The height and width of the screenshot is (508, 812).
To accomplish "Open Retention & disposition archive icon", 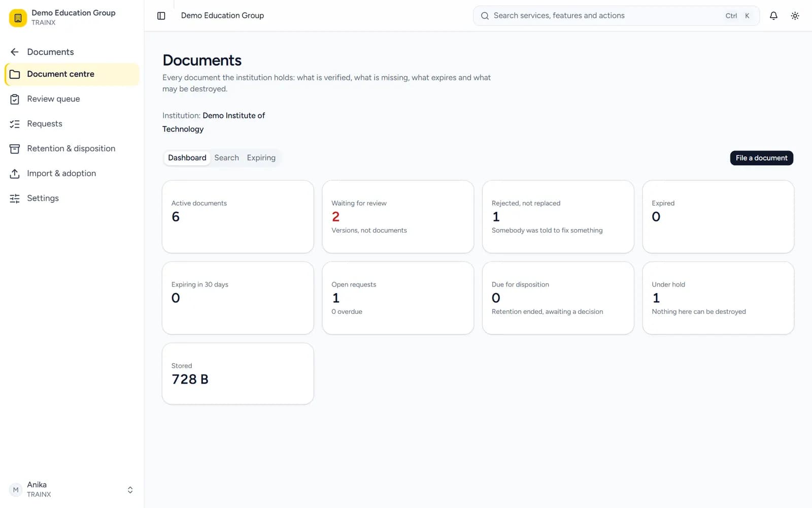I will point(15,149).
